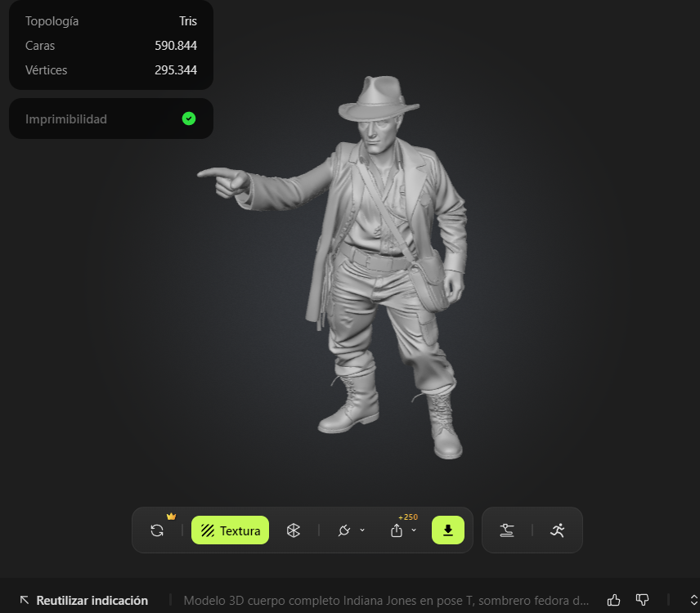Click the share/export icon marked +250
The image size is (700, 613).
coord(397,530)
